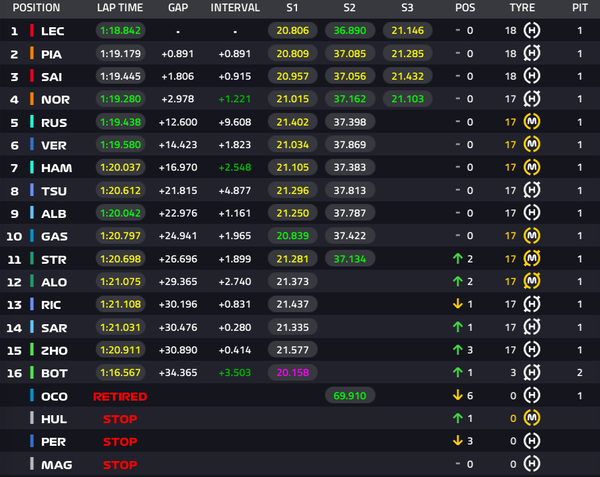Click GAS's medium tyre icon
This screenshot has height=477, width=600.
[532, 236]
